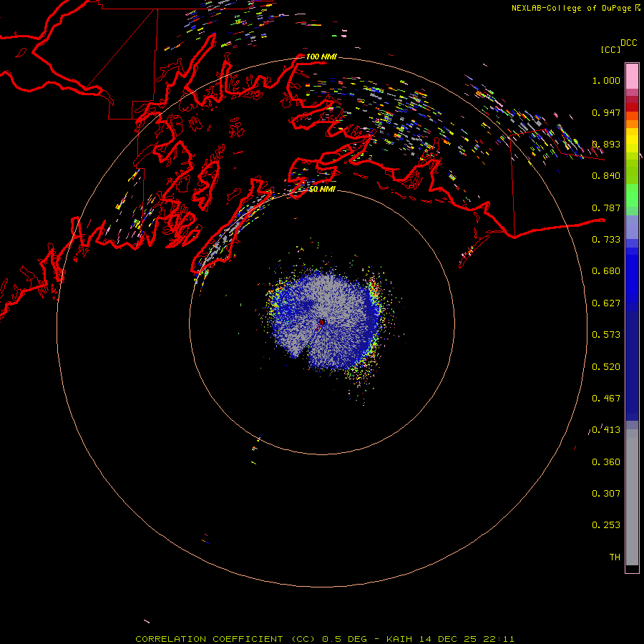
Task: Click the 0.360 scale label
Action: coord(606,462)
